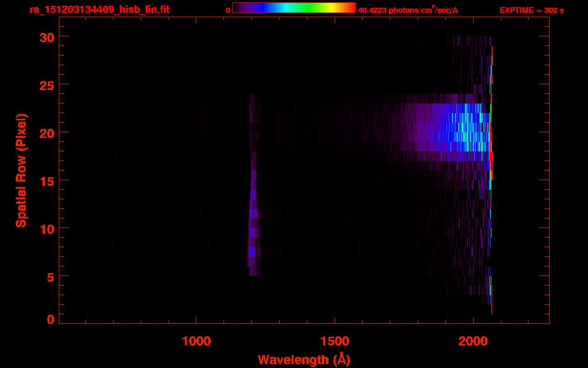The image size is (588, 368).
Task: Click the 2000 wavelength tick label
Action: (x=473, y=341)
